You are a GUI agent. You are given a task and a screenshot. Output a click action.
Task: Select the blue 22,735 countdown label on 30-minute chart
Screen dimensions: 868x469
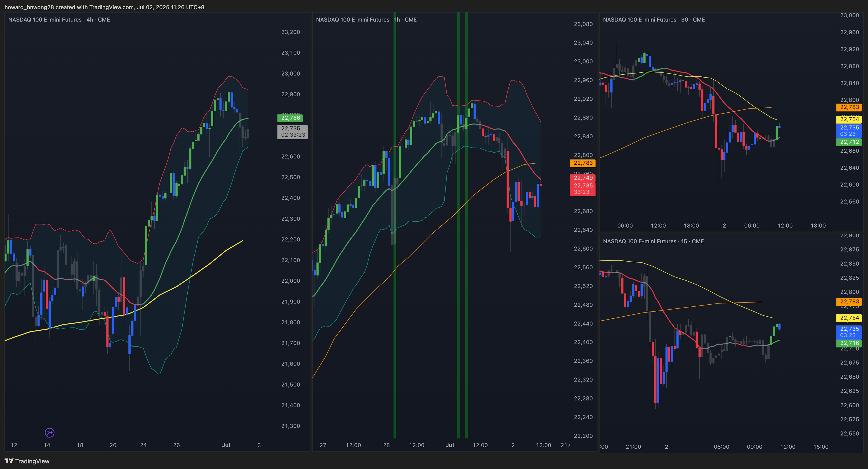(849, 131)
